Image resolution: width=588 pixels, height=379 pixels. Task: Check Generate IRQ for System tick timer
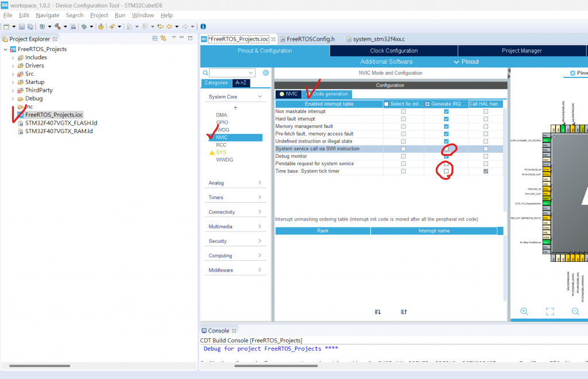coord(446,171)
